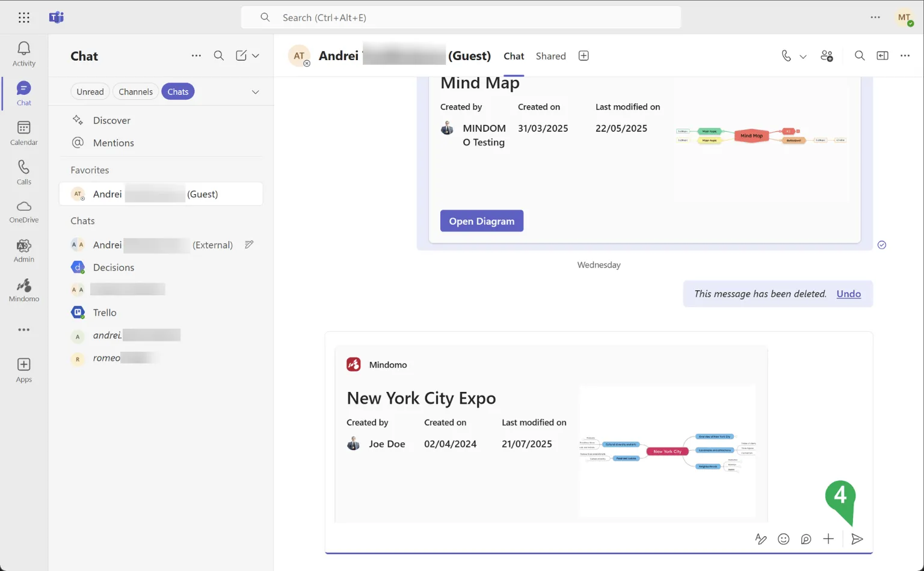
Task: Click the send message arrow icon
Action: point(857,539)
